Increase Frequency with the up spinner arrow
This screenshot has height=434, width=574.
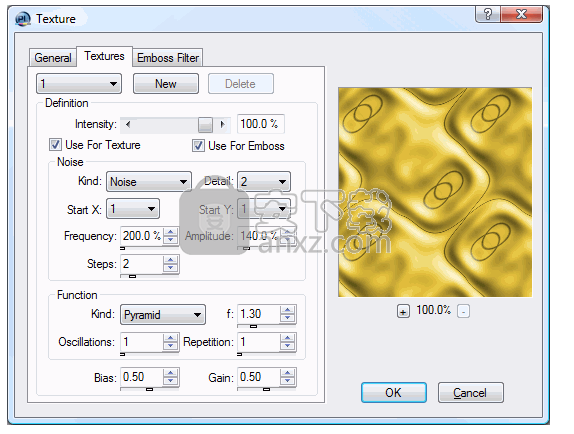[x=170, y=232]
